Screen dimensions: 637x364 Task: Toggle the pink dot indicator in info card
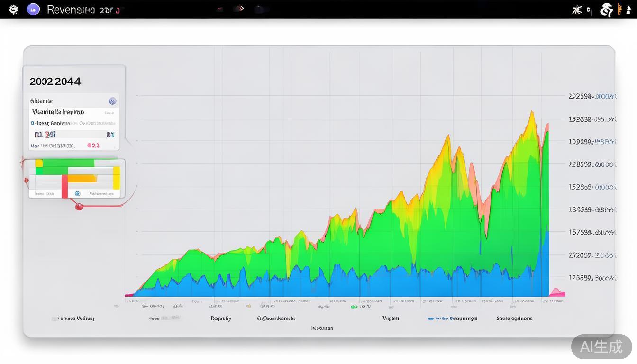[89, 146]
